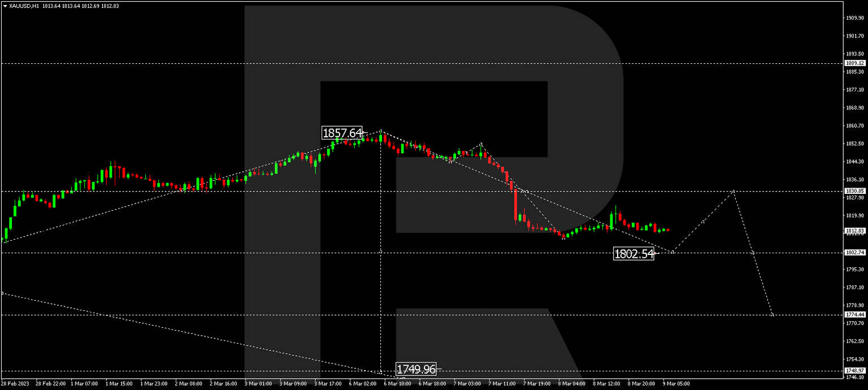Select the XAUUSD,H1 chart title label
Screen dimensions: 868x390
click(24, 6)
